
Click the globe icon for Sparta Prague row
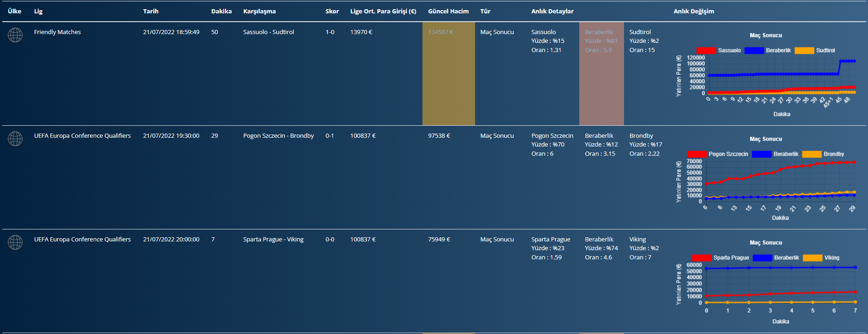[15, 242]
